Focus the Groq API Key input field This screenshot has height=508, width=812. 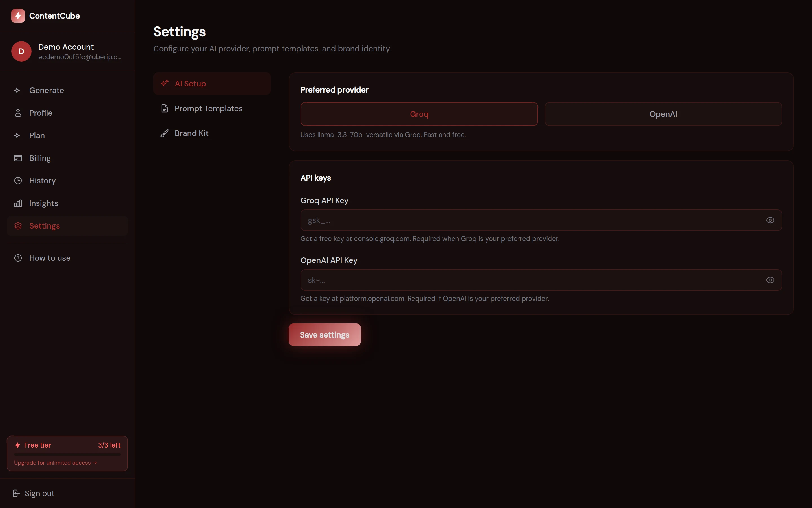pyautogui.click(x=541, y=220)
